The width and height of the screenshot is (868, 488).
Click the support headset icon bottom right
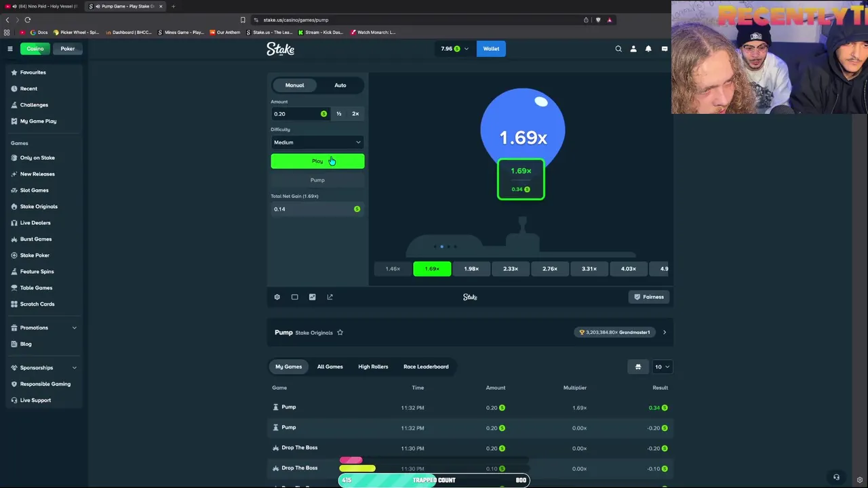coord(836,477)
